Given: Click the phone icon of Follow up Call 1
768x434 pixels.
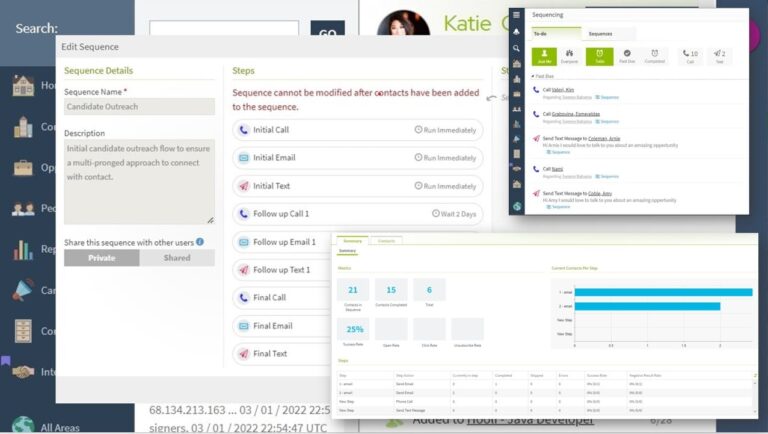Looking at the screenshot, I should point(243,214).
